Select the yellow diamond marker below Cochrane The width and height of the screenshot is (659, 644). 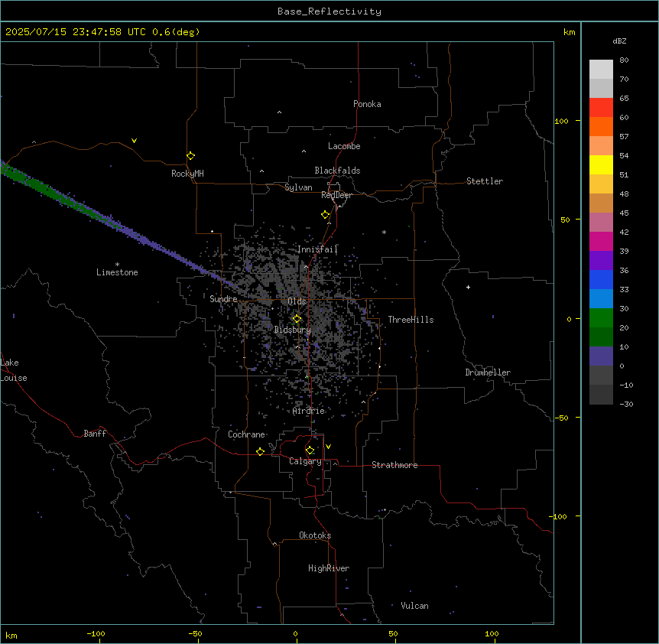pyautogui.click(x=260, y=451)
